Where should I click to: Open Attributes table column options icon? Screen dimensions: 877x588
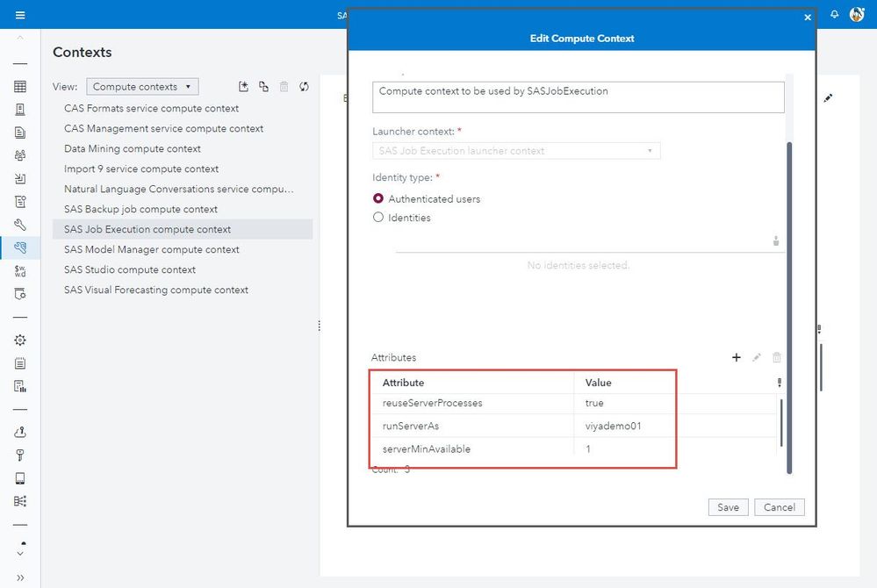point(780,383)
